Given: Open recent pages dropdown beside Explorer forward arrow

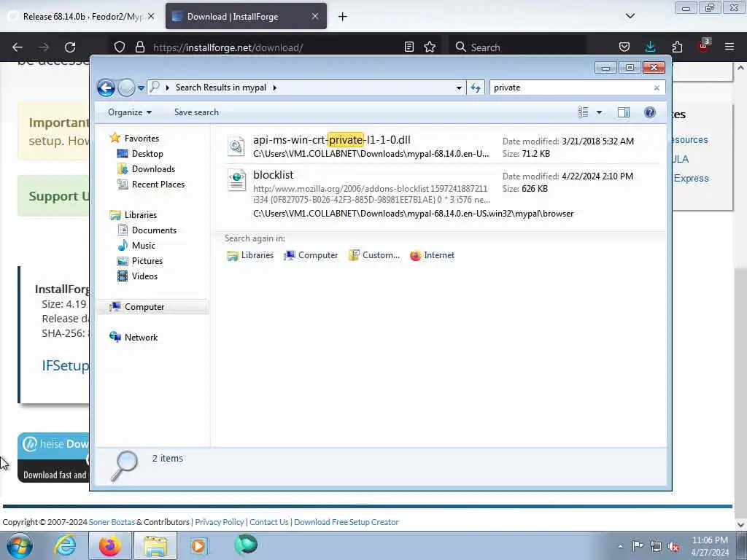Looking at the screenshot, I should point(141,88).
